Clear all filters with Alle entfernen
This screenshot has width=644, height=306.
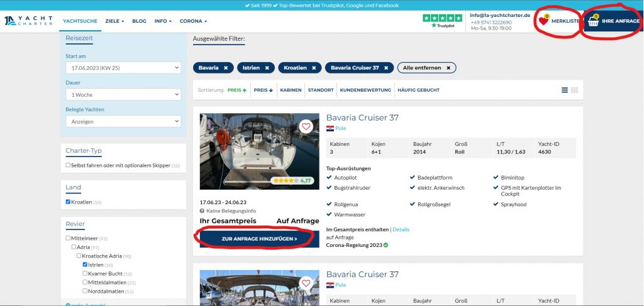click(x=426, y=67)
